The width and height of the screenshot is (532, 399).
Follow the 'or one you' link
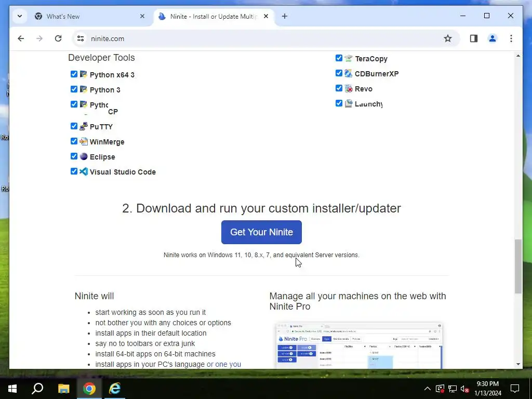[x=224, y=364]
